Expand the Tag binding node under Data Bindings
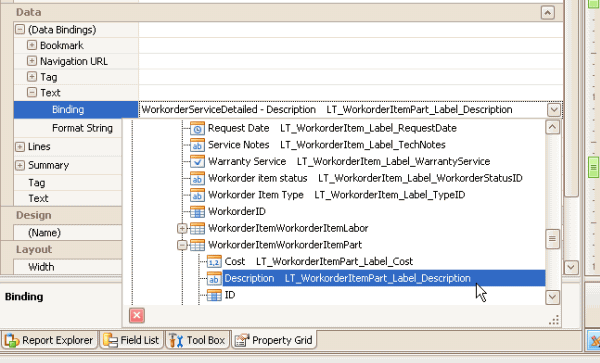 click(32, 77)
